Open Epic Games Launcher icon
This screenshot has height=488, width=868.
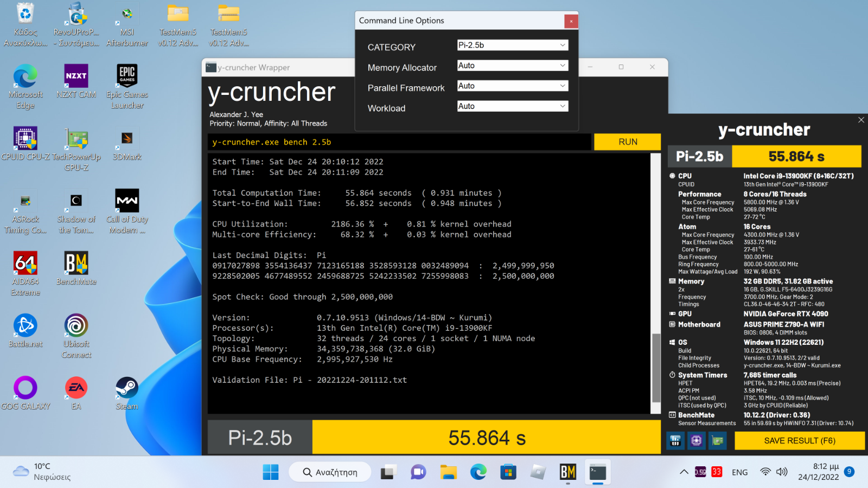point(127,87)
